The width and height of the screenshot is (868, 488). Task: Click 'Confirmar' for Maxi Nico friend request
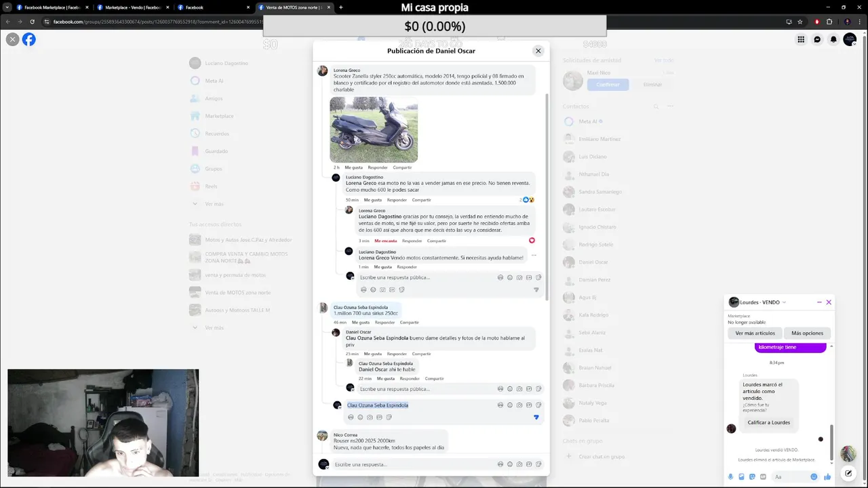(x=608, y=85)
